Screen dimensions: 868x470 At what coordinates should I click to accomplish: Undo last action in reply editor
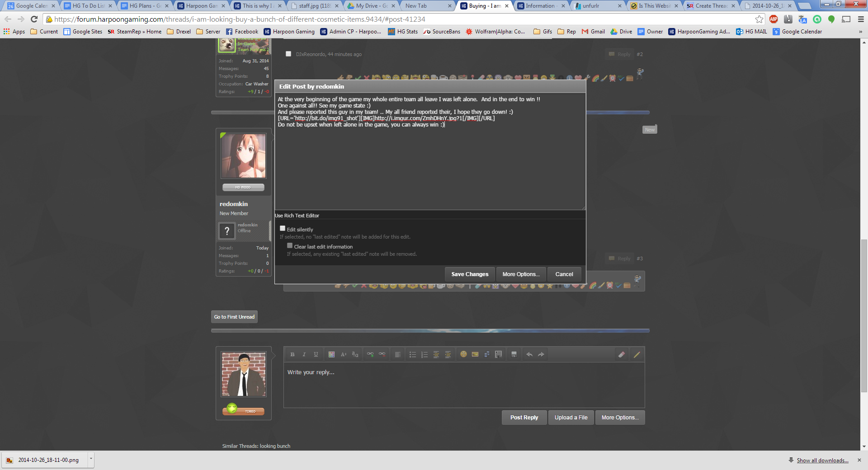coord(529,355)
